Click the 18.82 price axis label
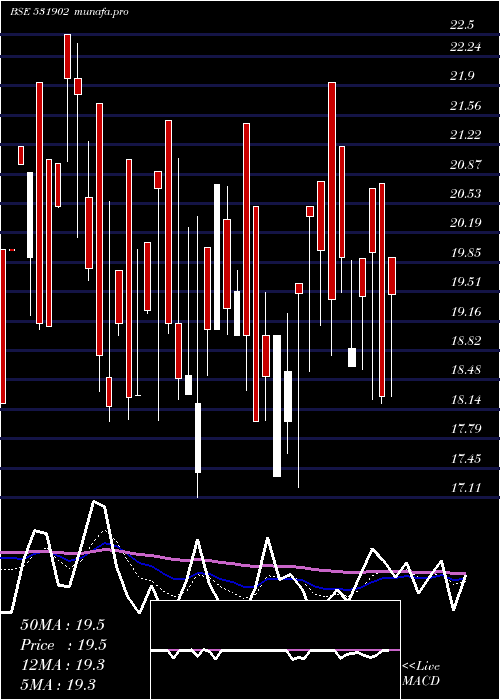500x700 pixels. 466,341
